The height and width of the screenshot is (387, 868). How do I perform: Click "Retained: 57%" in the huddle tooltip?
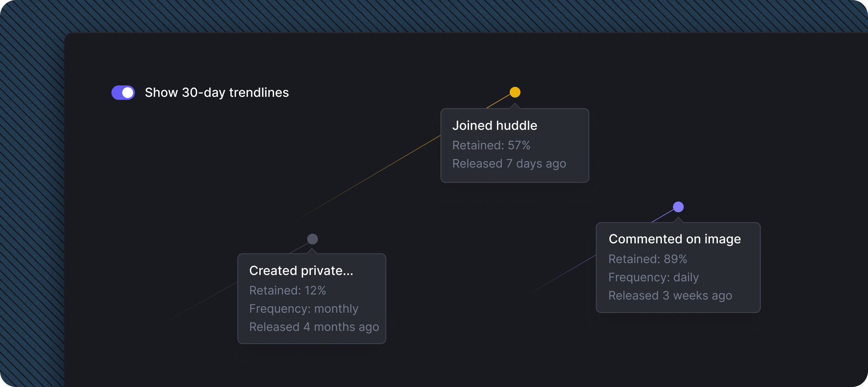491,145
